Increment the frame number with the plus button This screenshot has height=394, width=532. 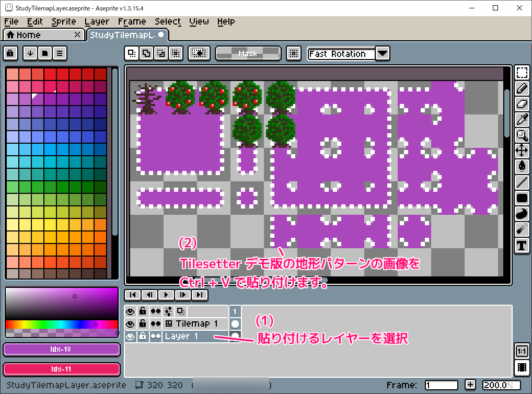(470, 384)
